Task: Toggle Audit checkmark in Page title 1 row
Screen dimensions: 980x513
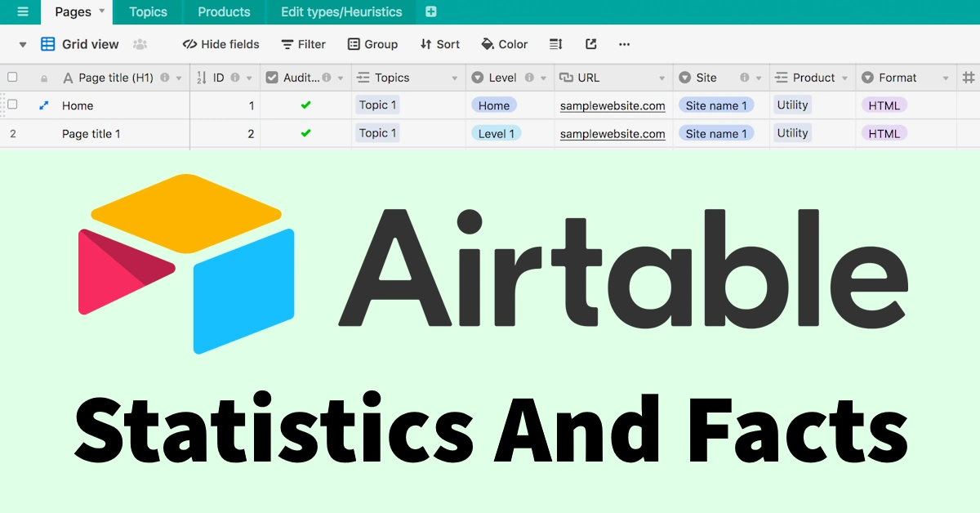Action: point(305,133)
